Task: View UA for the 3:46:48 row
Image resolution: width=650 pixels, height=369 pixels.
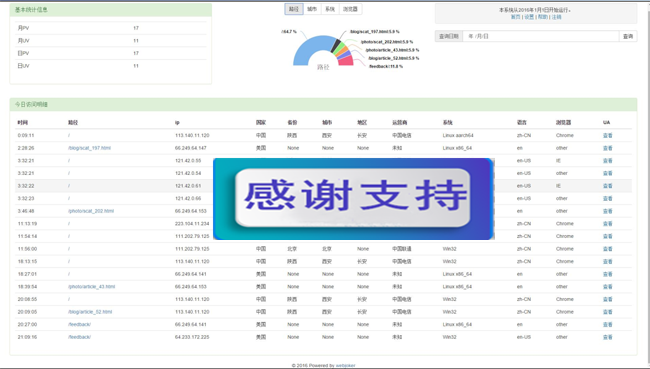Action: tap(607, 211)
